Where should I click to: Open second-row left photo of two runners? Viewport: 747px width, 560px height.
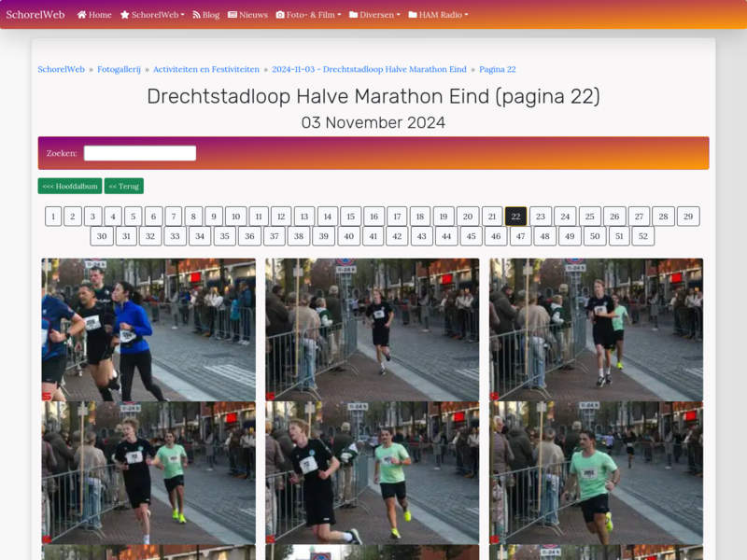148,473
